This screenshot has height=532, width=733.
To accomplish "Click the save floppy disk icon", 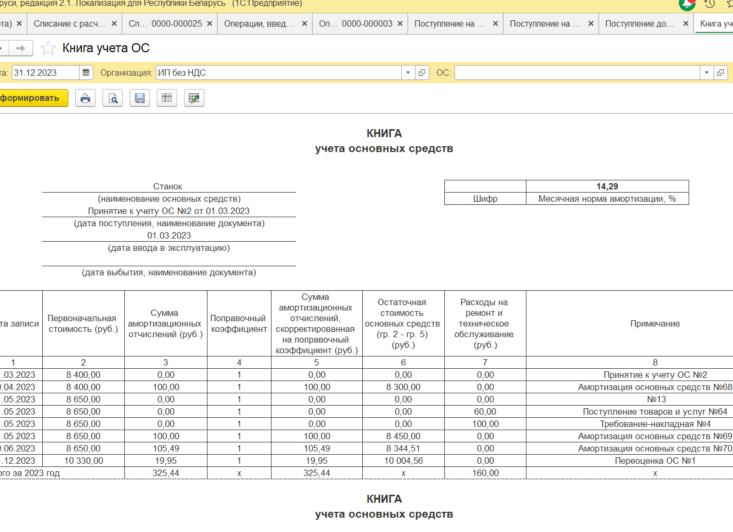I will coord(140,98).
